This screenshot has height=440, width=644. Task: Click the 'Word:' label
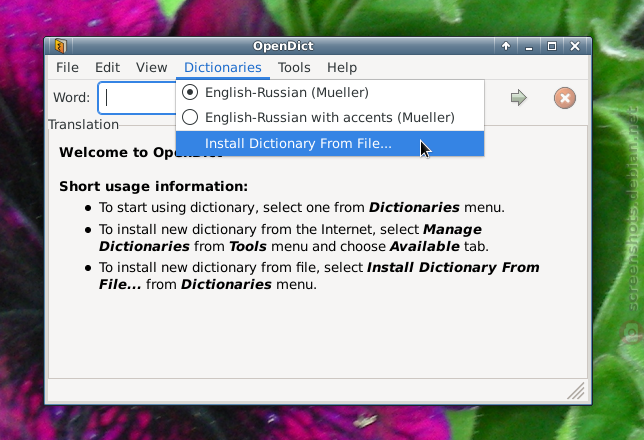click(71, 98)
